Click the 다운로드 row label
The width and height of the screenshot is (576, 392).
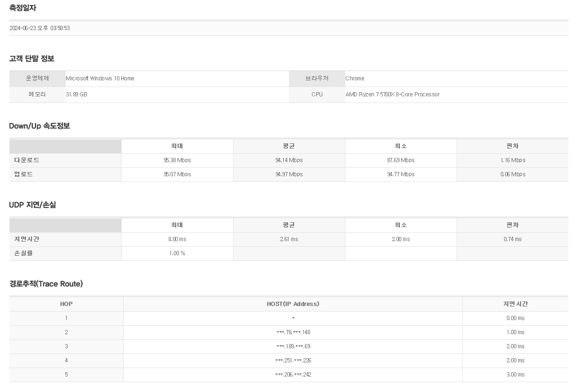point(27,160)
